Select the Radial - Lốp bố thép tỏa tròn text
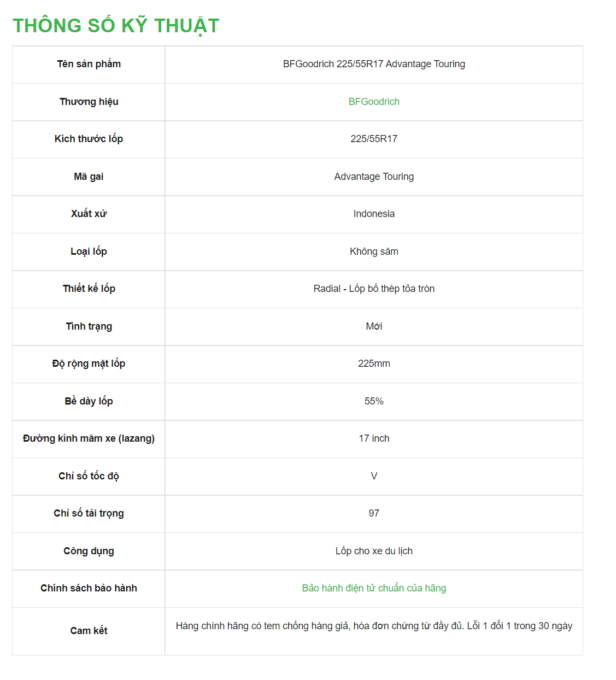Image resolution: width=616 pixels, height=680 pixels. pyautogui.click(x=374, y=289)
